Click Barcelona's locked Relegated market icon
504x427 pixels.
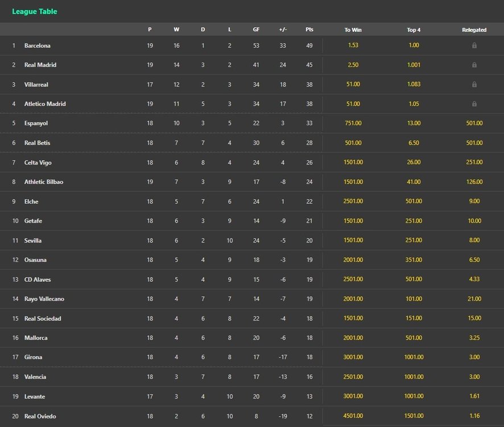[474, 46]
